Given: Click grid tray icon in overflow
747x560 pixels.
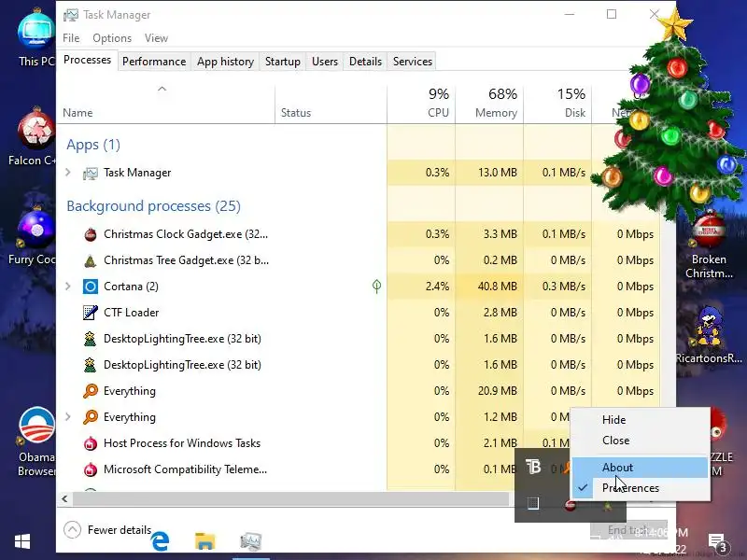Looking at the screenshot, I should coord(533,503).
